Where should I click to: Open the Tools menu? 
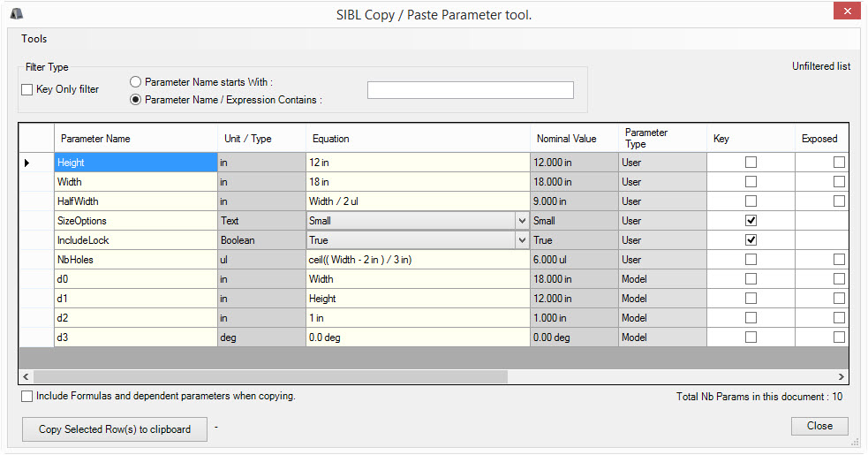(x=34, y=39)
